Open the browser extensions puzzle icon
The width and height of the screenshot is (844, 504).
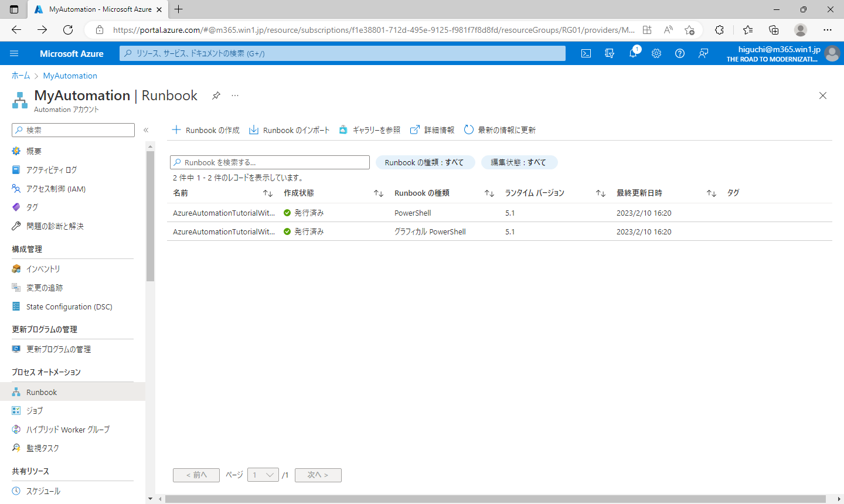[x=719, y=30]
